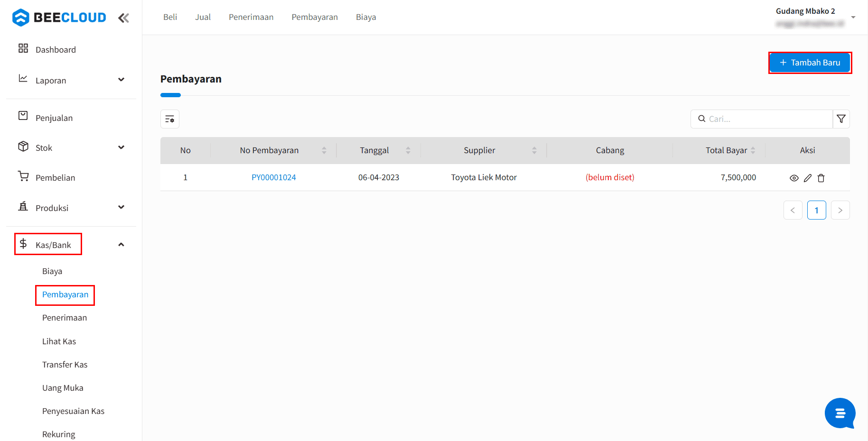Open the Jual top menu
Viewport: 868px width, 441px height.
click(203, 17)
